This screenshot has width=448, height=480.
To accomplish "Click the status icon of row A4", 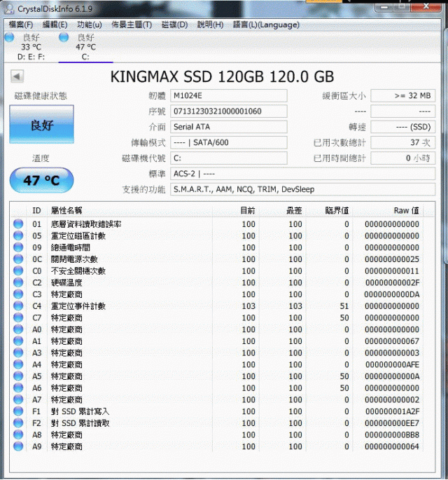I will point(18,364).
